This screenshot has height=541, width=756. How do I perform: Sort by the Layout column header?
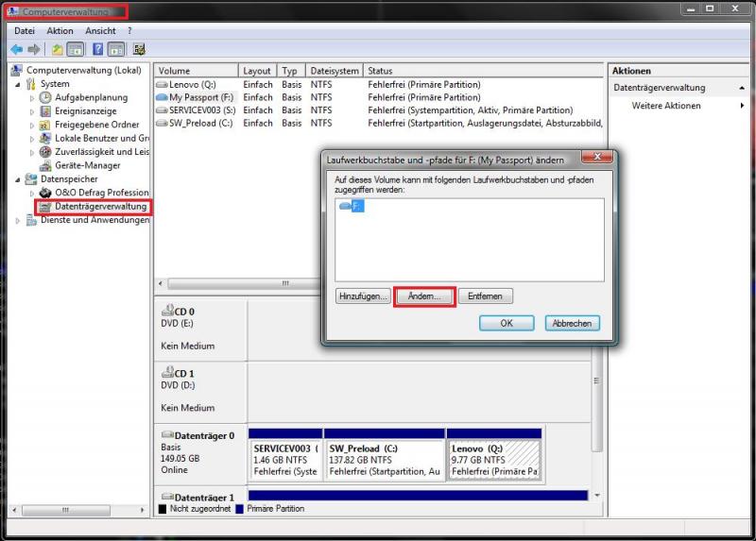click(258, 70)
